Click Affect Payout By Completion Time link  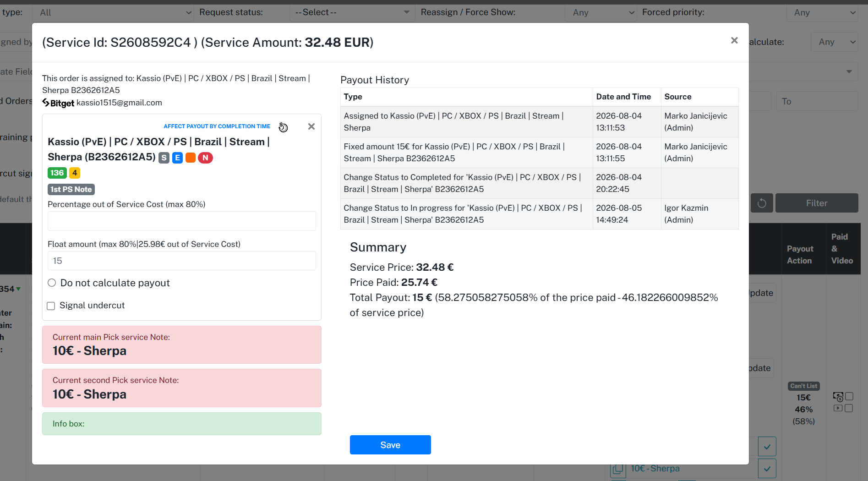(x=217, y=126)
